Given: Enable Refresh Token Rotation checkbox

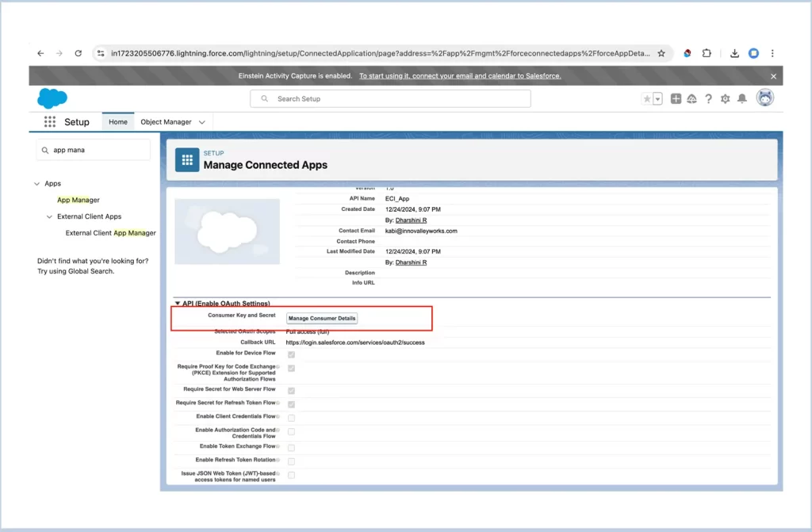Looking at the screenshot, I should pyautogui.click(x=292, y=461).
